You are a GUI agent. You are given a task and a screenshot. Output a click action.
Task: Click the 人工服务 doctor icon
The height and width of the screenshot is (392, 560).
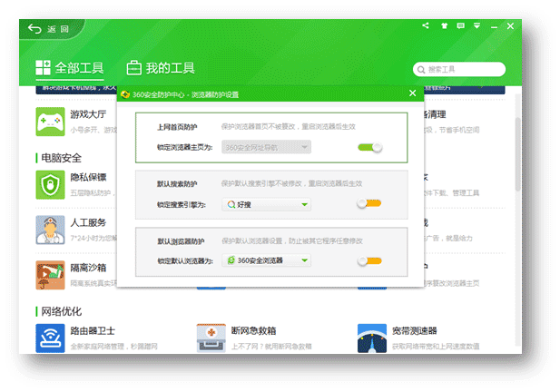point(48,229)
